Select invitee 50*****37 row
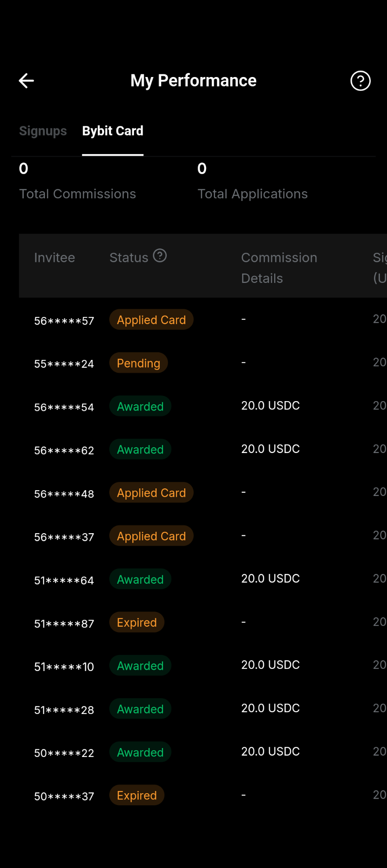The height and width of the screenshot is (868, 387). [203, 795]
